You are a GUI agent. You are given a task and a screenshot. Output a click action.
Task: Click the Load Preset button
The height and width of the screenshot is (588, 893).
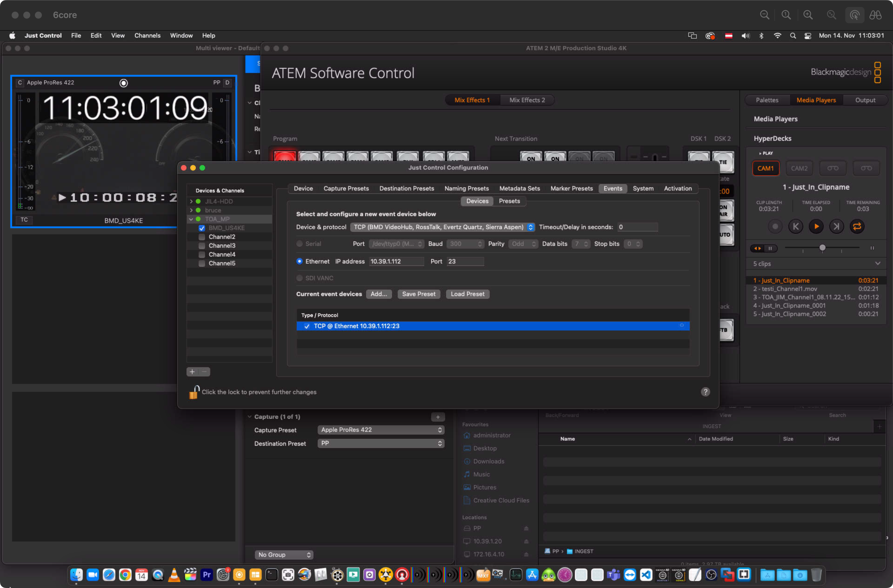467,294
